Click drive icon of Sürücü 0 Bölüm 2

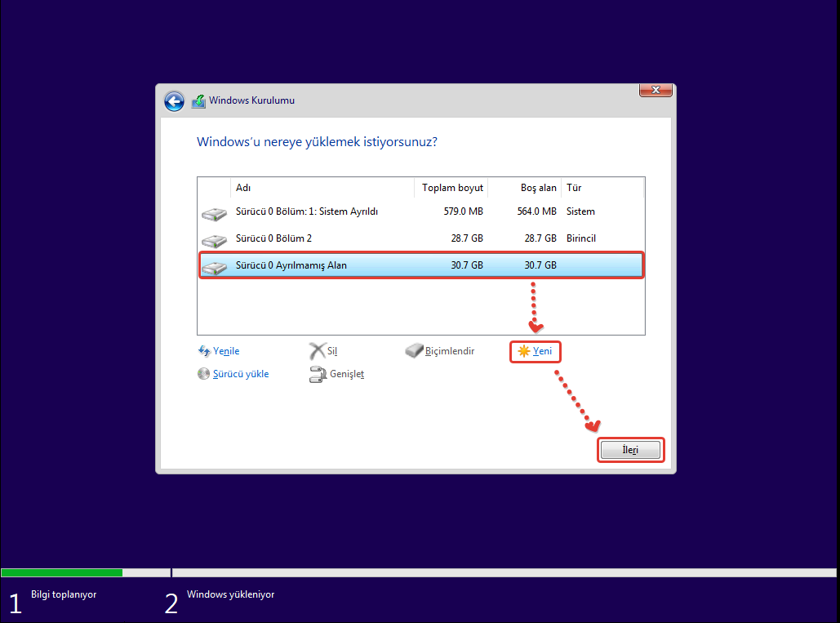point(214,241)
